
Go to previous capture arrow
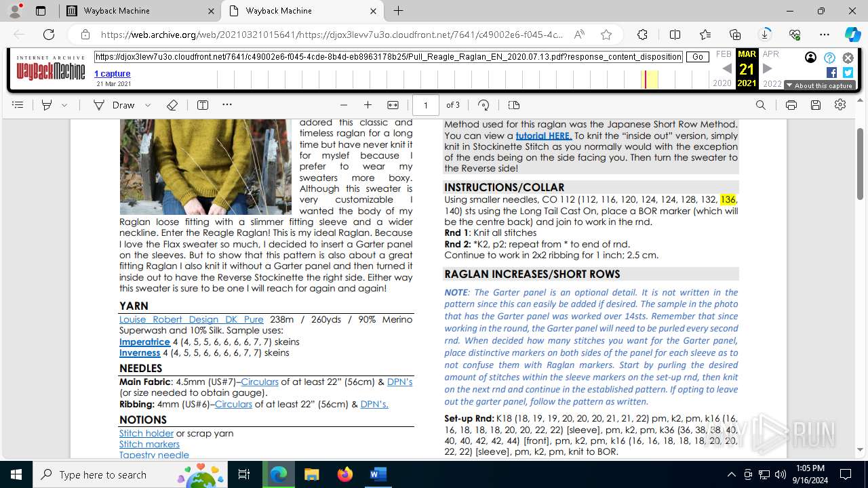726,68
